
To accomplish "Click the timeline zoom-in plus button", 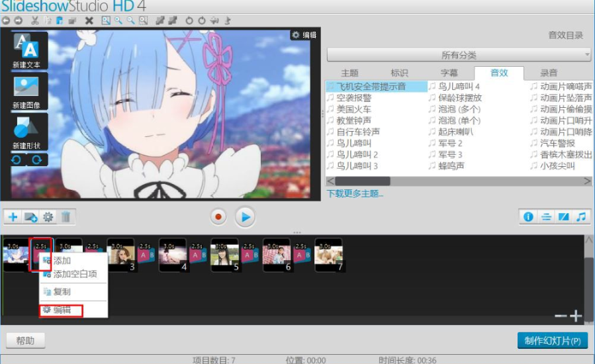I will pyautogui.click(x=576, y=316).
